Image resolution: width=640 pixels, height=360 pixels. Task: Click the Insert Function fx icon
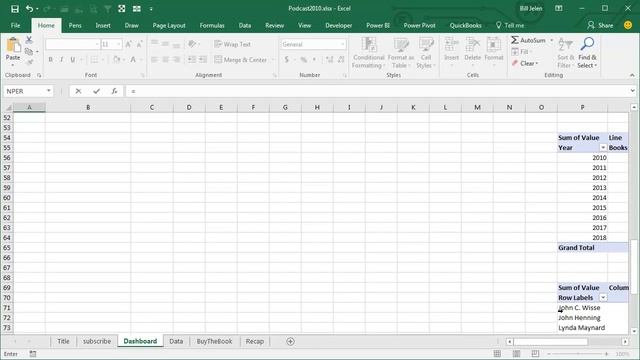pos(114,91)
